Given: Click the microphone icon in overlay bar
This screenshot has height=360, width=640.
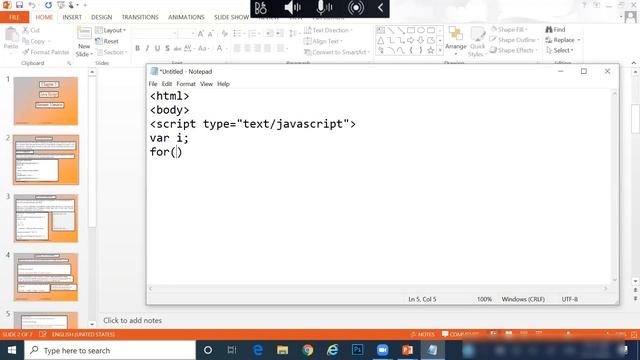Looking at the screenshot, I should [324, 8].
